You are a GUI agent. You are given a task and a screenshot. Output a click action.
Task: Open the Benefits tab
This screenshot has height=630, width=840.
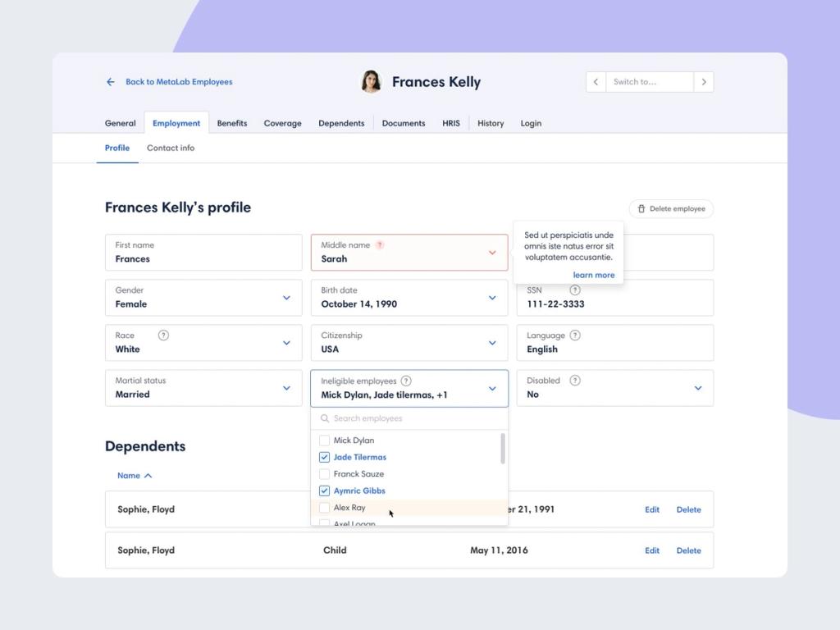tap(232, 123)
